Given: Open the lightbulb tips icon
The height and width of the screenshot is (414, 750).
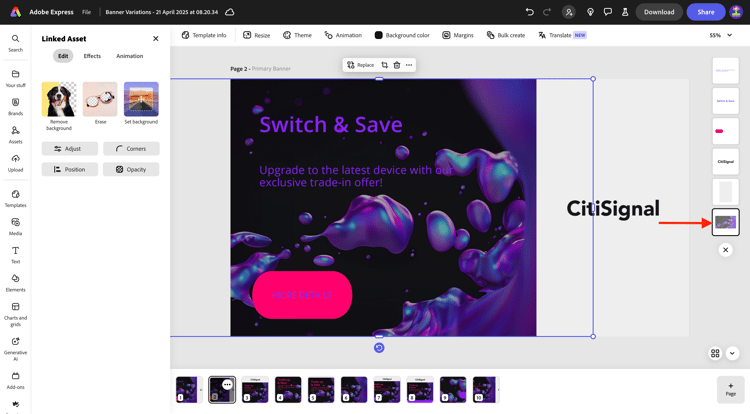Looking at the screenshot, I should tap(590, 12).
